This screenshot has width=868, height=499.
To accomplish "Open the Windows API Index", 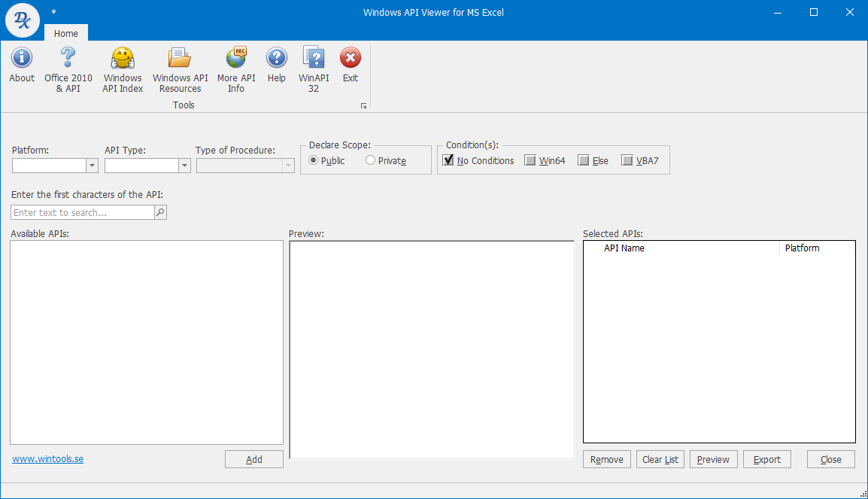I will coord(123,70).
